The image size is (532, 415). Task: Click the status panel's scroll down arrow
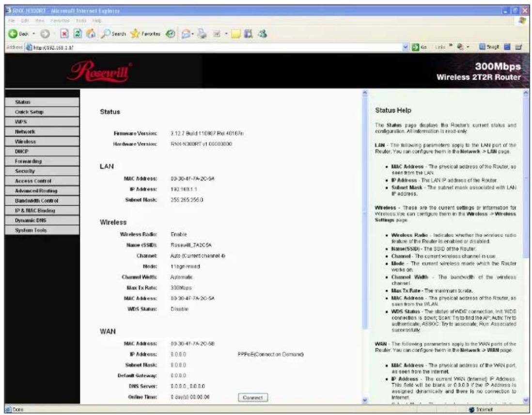(x=365, y=400)
